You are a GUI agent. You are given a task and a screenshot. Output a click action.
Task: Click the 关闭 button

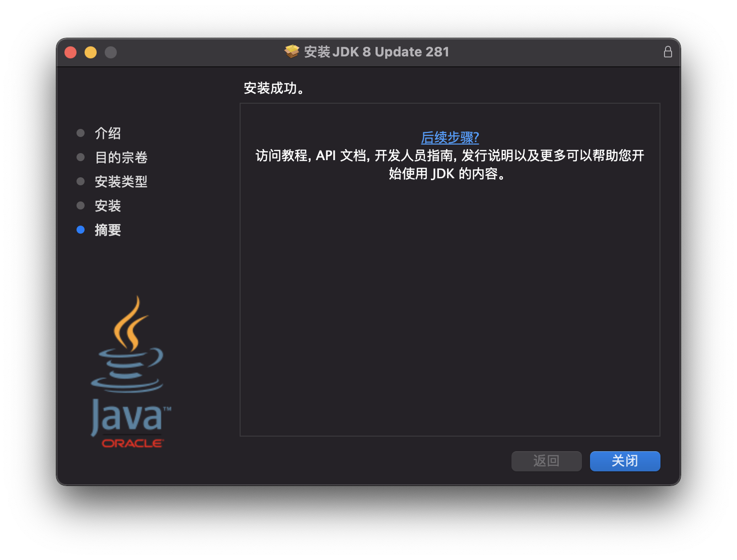click(625, 461)
